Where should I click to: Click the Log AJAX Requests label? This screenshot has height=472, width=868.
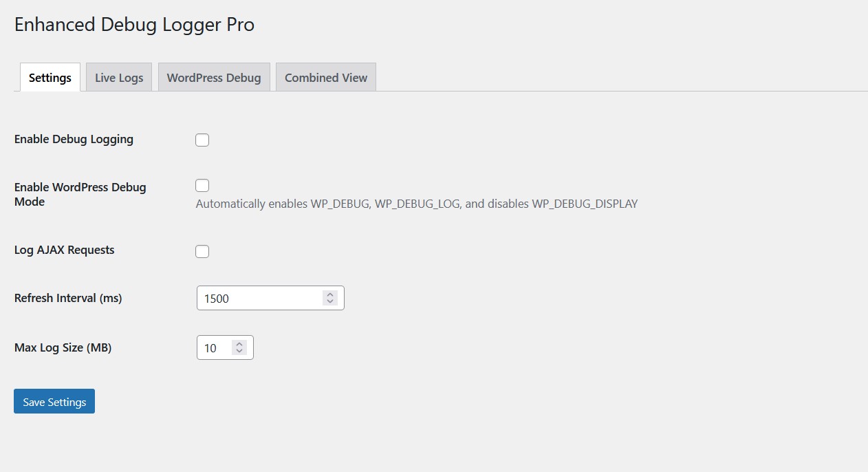(65, 250)
